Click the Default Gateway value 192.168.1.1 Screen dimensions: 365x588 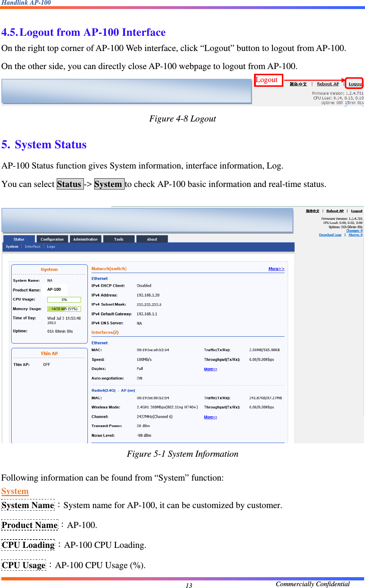tap(147, 314)
